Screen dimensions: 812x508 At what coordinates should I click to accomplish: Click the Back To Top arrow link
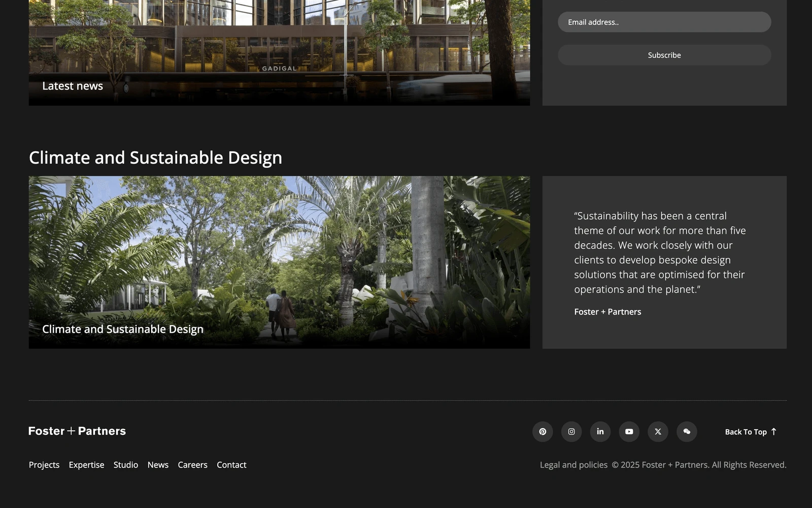[x=751, y=432]
